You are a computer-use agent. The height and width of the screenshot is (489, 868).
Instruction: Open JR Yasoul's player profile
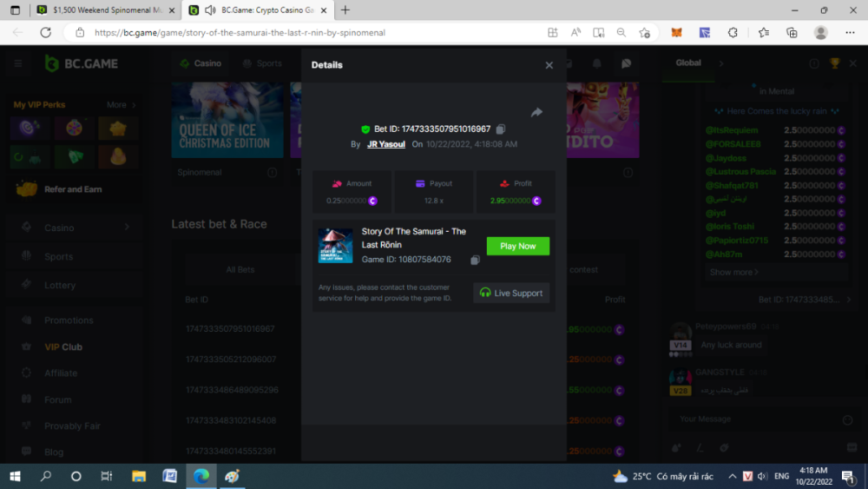(385, 144)
